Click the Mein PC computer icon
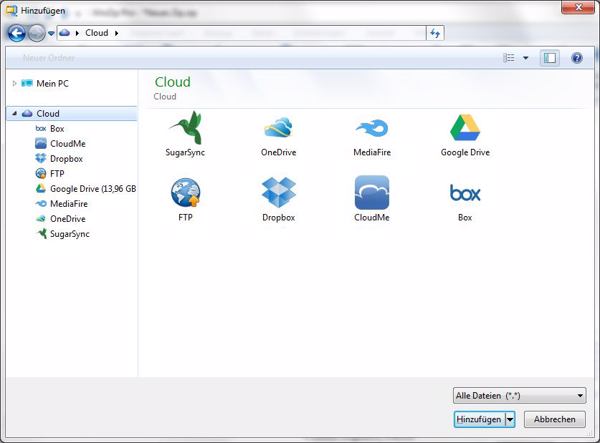Screen dimensions: 600x443 (x=27, y=83)
